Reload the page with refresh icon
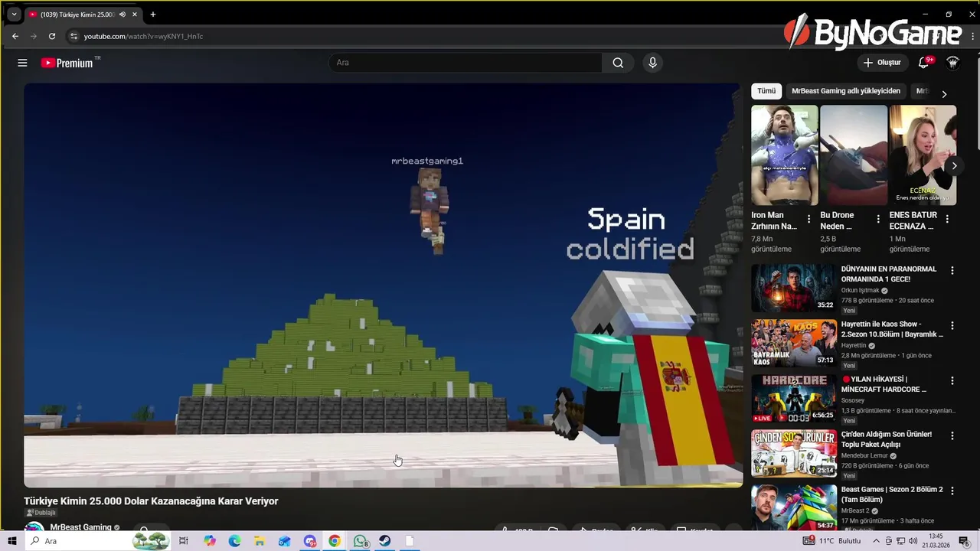Viewport: 980px width, 551px height. (52, 36)
